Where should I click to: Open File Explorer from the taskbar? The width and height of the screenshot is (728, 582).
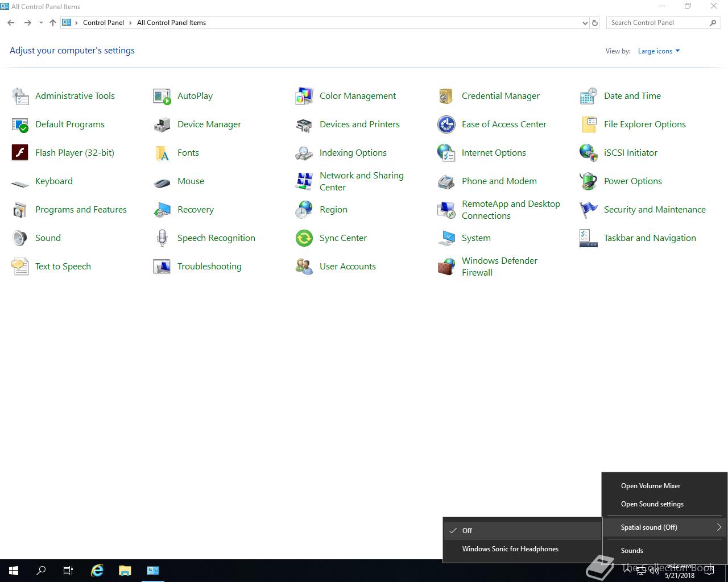125,571
